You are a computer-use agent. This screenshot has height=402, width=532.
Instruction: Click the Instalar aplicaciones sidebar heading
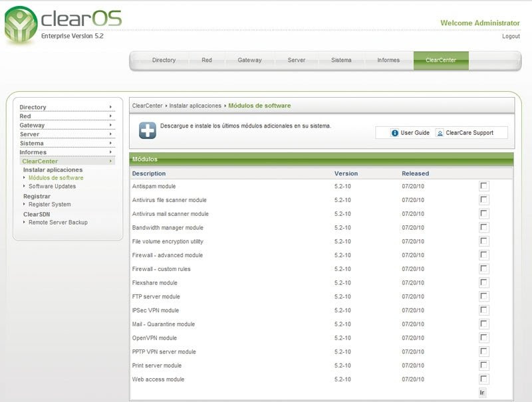[x=53, y=170]
